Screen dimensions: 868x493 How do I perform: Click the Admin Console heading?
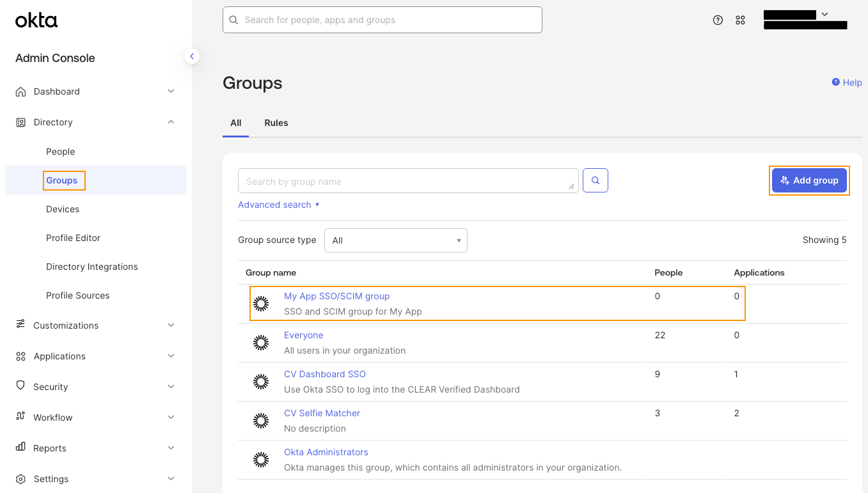click(x=55, y=58)
